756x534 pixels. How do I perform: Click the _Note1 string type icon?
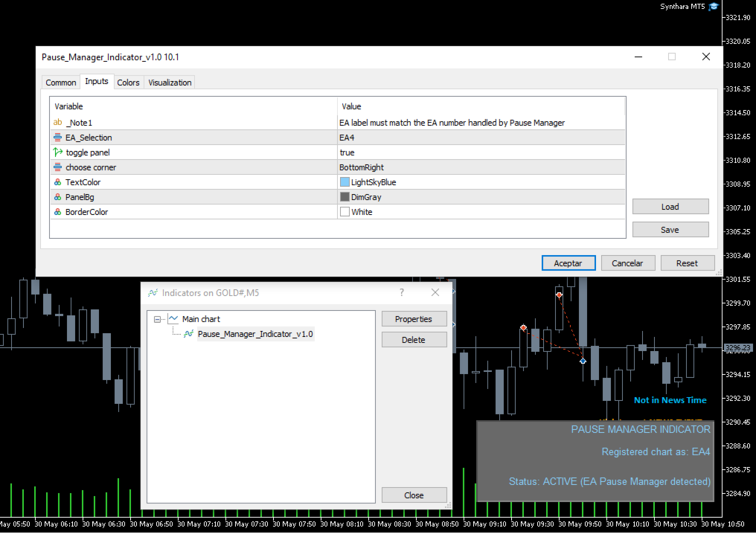coord(57,123)
